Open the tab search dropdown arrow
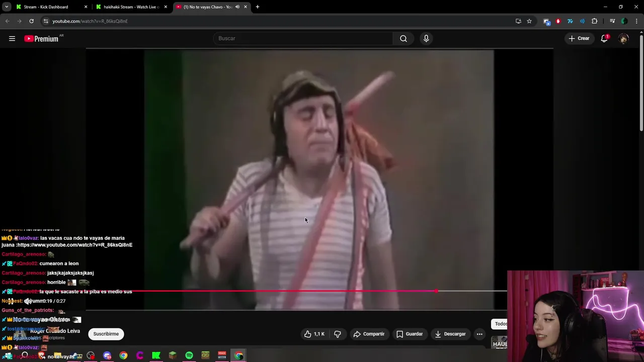 coord(7,7)
